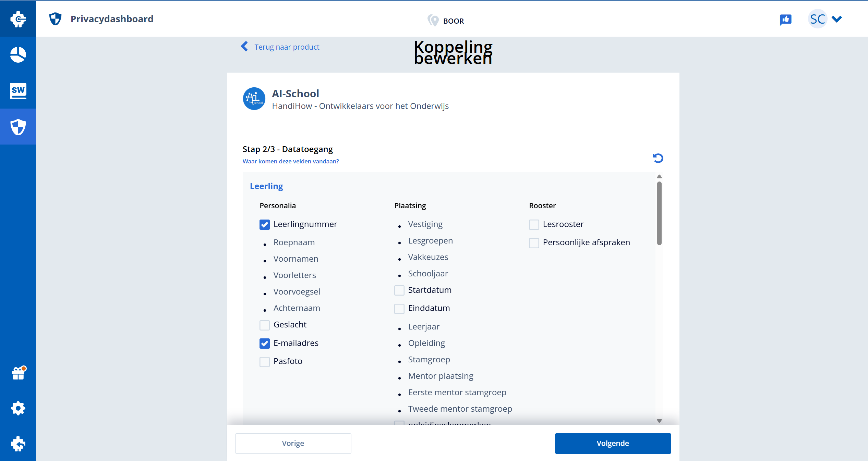Viewport: 868px width, 461px height.
Task: Open the pie chart statistics icon in sidebar
Action: point(18,55)
